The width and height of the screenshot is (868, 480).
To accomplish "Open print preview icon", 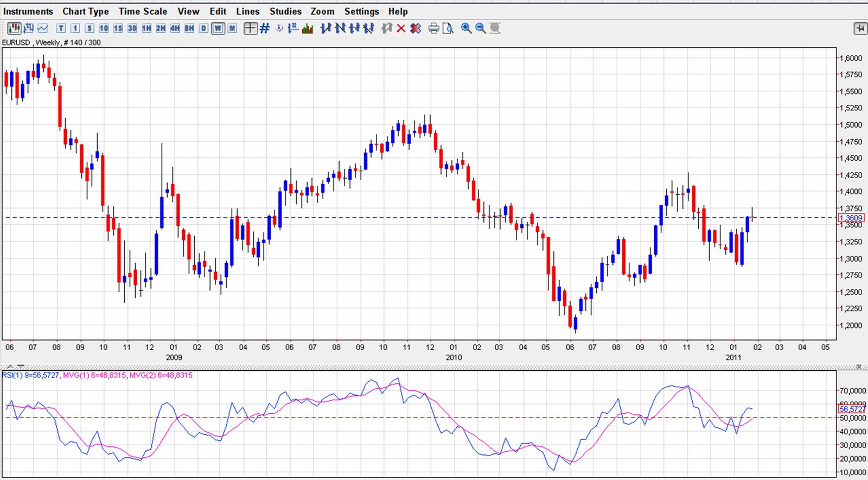I will click(x=448, y=28).
